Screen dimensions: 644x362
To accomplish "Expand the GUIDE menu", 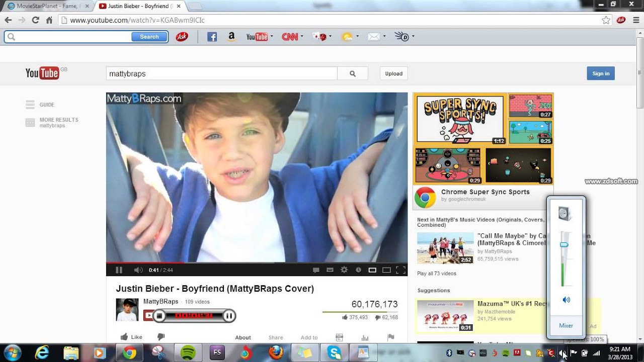I will (x=40, y=105).
